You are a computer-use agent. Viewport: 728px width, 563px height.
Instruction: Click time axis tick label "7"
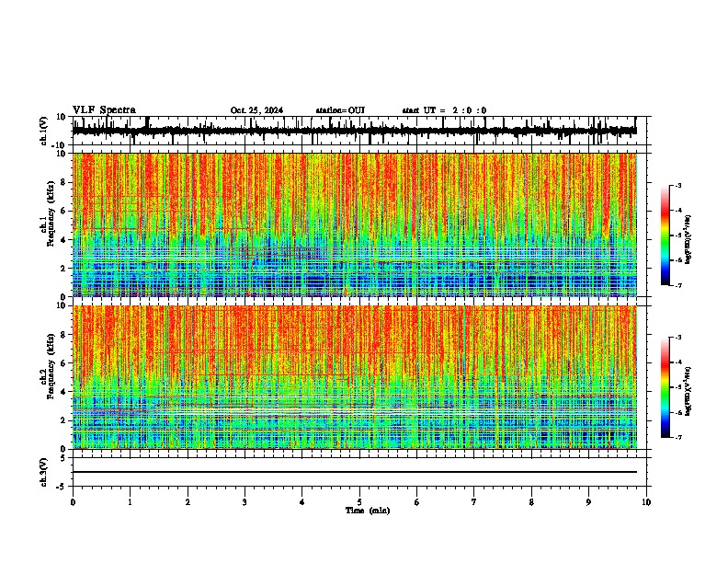(x=474, y=502)
